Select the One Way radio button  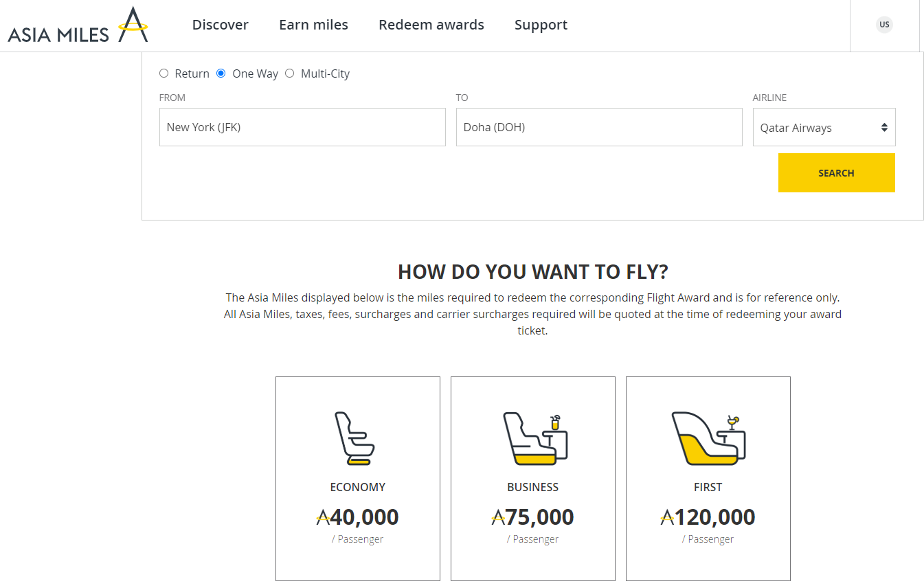(x=221, y=73)
